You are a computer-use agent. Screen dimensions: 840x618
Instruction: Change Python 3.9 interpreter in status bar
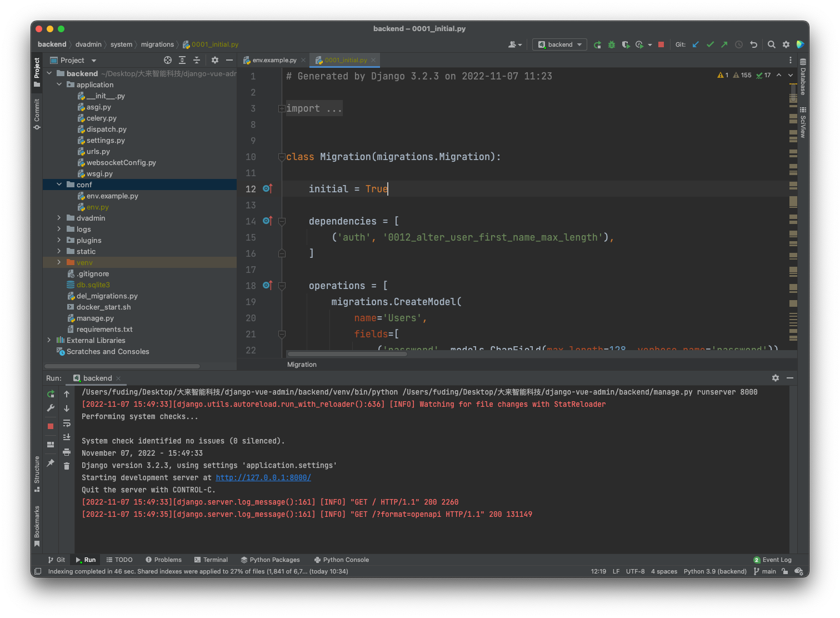[x=715, y=571]
